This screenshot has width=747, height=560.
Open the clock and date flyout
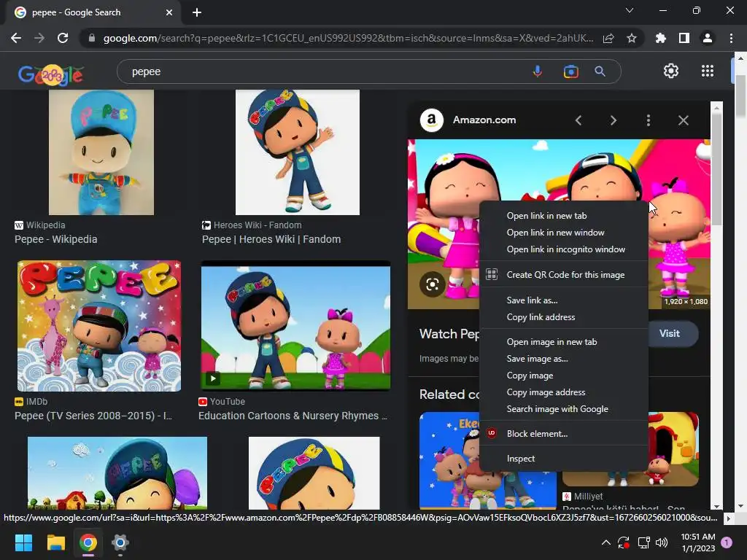(698, 542)
